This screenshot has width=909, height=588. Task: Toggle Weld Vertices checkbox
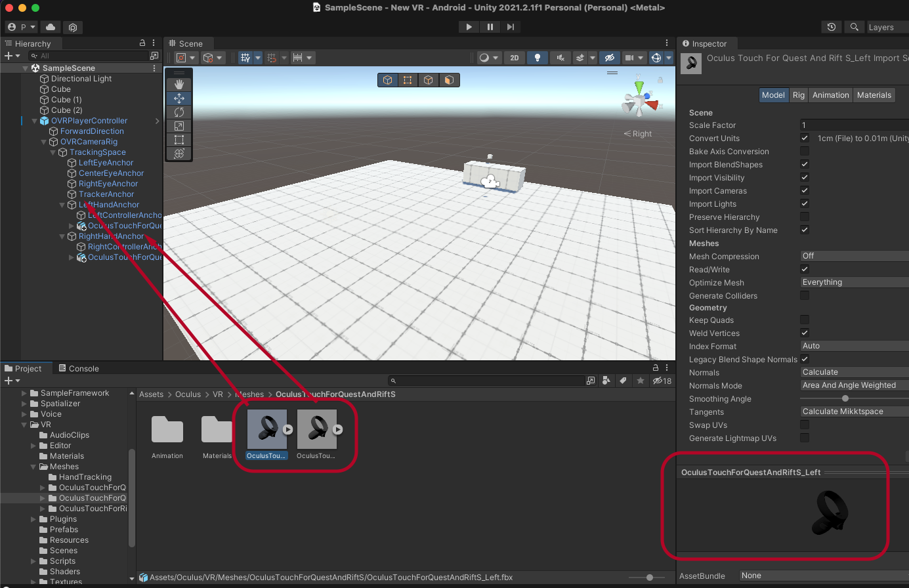pyautogui.click(x=805, y=333)
